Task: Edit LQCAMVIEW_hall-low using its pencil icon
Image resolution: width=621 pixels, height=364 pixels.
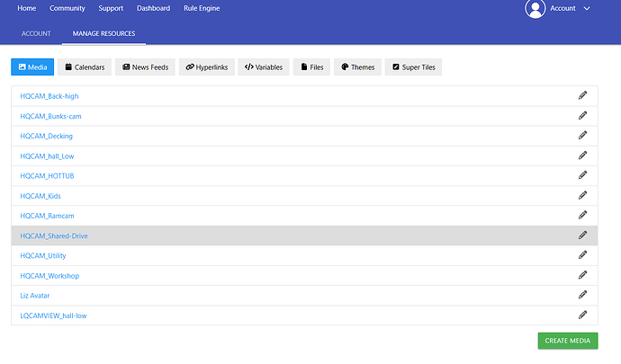Action: coord(582,315)
